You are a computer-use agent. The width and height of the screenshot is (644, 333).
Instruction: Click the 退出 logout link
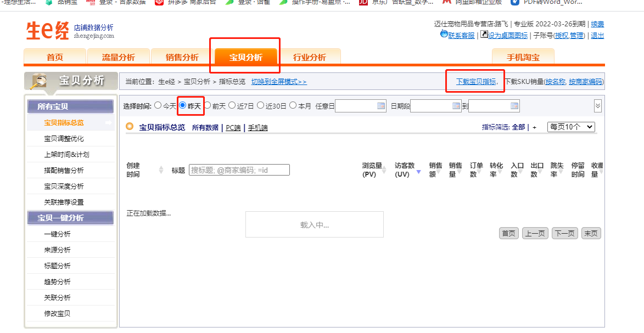(x=597, y=36)
